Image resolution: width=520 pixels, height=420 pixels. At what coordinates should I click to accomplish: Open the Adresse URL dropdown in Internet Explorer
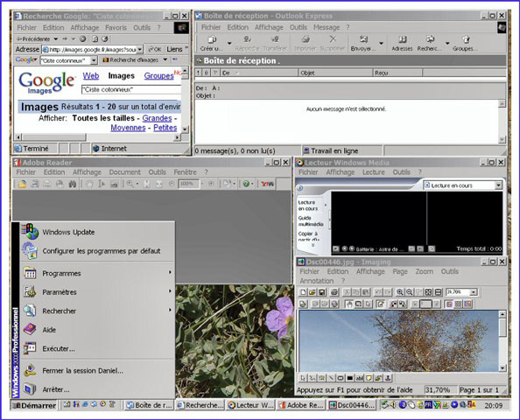[x=140, y=49]
